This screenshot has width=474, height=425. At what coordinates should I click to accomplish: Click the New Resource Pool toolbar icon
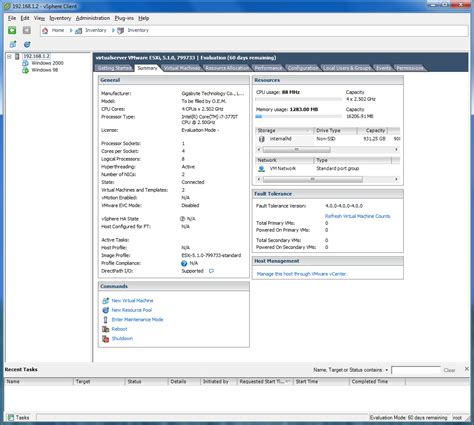(27, 44)
